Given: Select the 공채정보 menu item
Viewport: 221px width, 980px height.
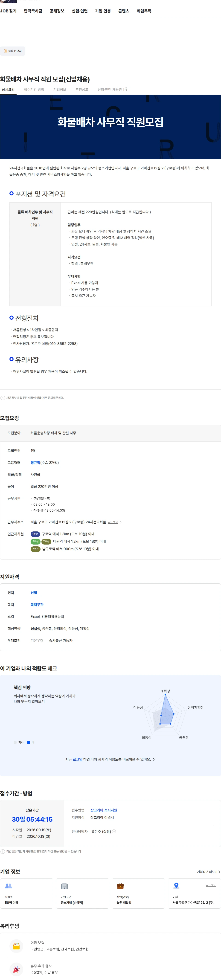Looking at the screenshot, I should pos(57,11).
